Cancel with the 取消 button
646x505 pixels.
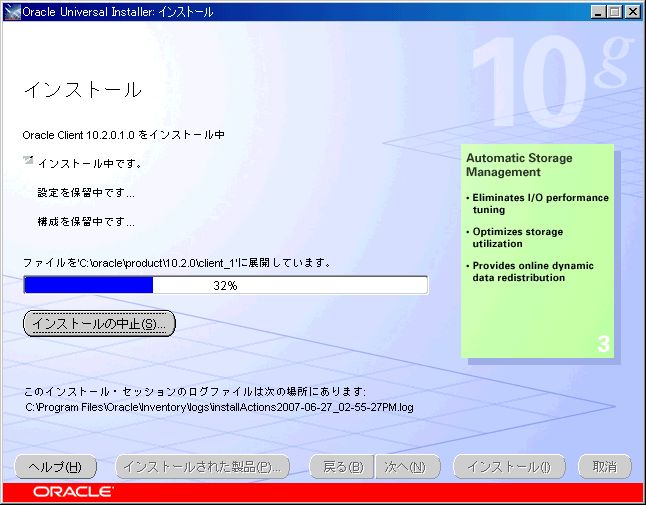(x=604, y=467)
